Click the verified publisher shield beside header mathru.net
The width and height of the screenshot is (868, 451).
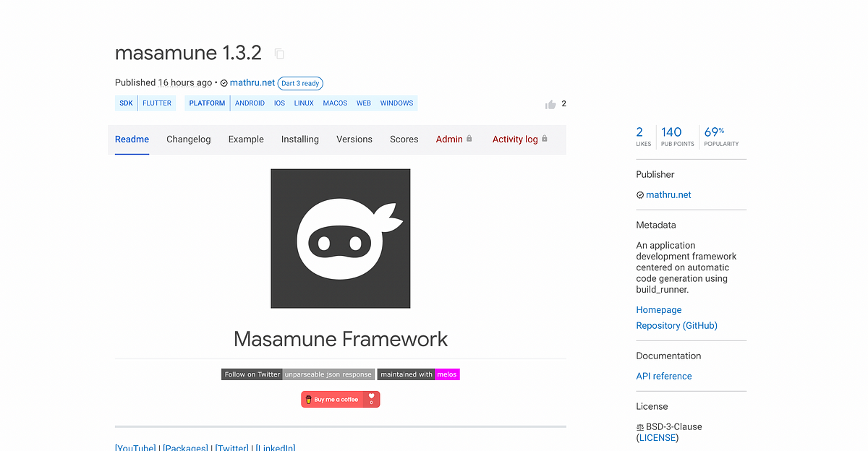[x=224, y=83]
